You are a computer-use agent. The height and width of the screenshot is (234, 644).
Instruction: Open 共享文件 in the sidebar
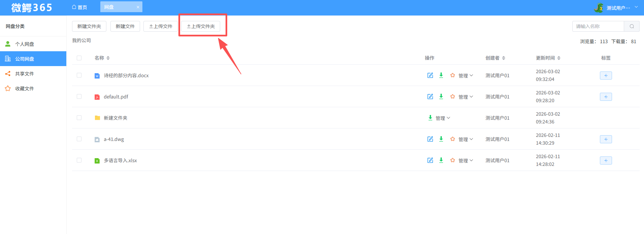point(33,74)
